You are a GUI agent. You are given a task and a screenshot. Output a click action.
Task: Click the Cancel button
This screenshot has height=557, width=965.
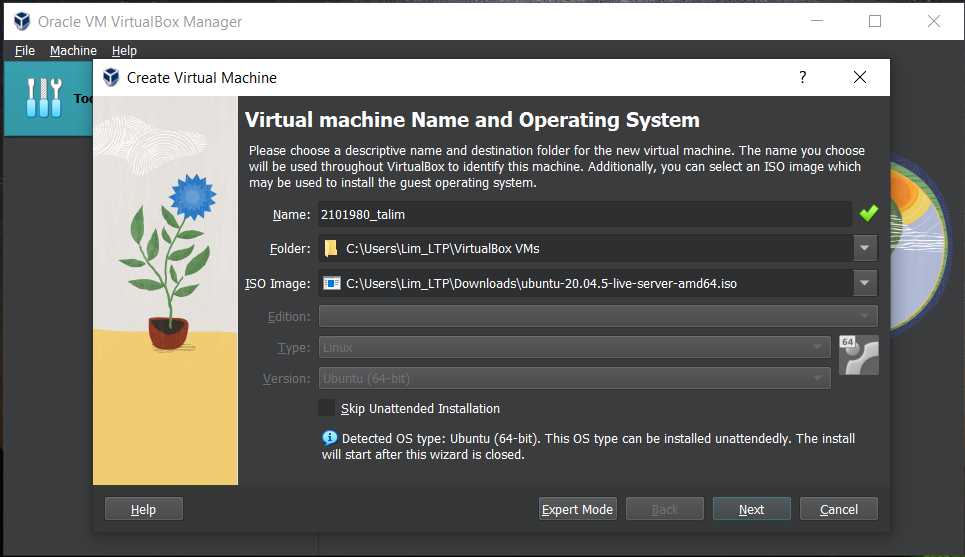[838, 510]
